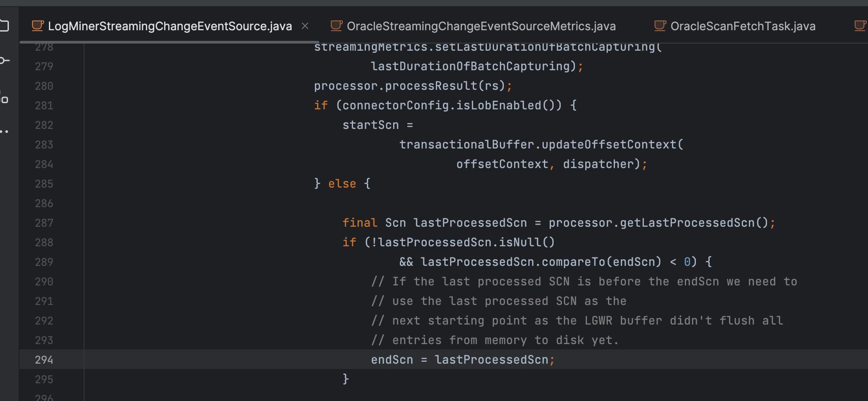Open More tool windows ellipsis icon

4,132
